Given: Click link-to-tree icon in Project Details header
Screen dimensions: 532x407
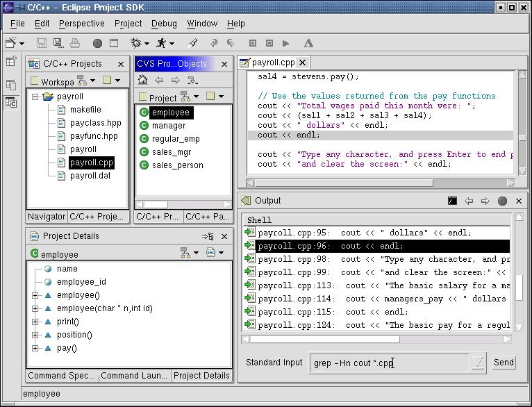Looking at the screenshot, I should (x=207, y=236).
